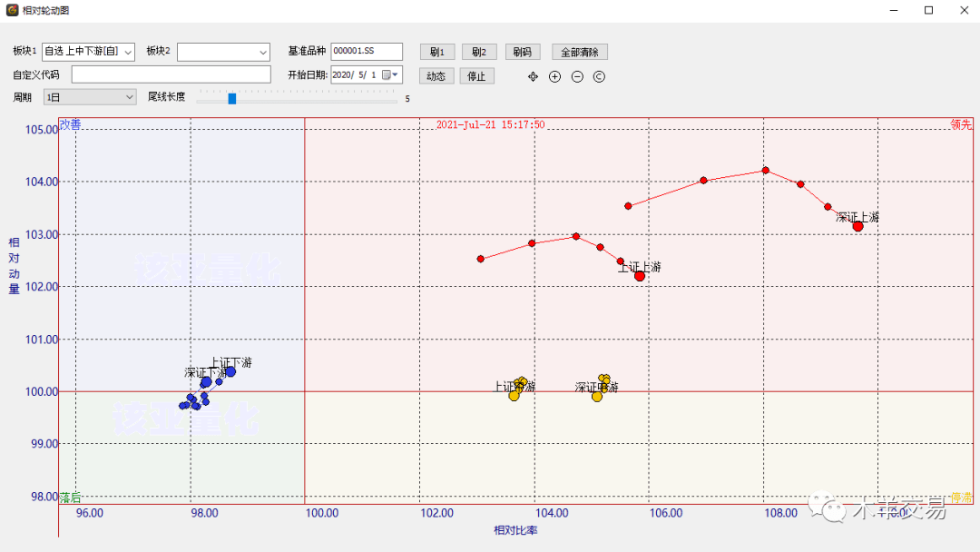Select the large red 深证上游 data point

(857, 226)
